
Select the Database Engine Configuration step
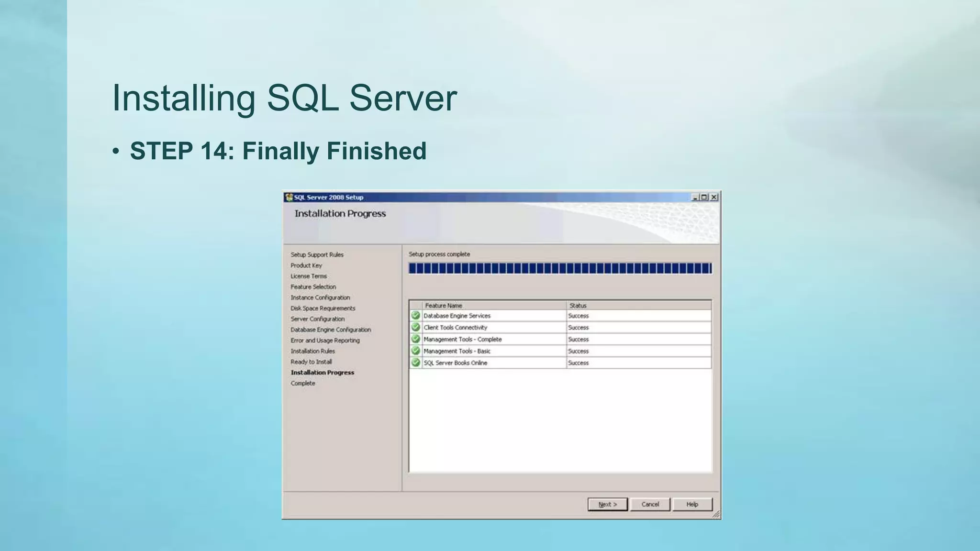coord(331,330)
